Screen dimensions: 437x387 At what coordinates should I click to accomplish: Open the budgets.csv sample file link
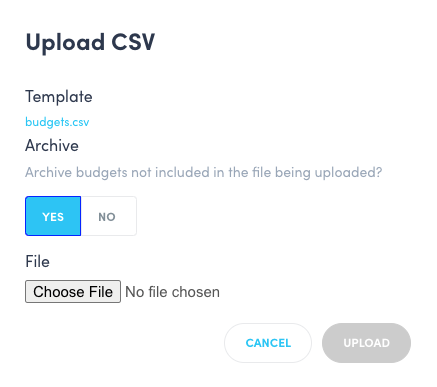tap(57, 122)
